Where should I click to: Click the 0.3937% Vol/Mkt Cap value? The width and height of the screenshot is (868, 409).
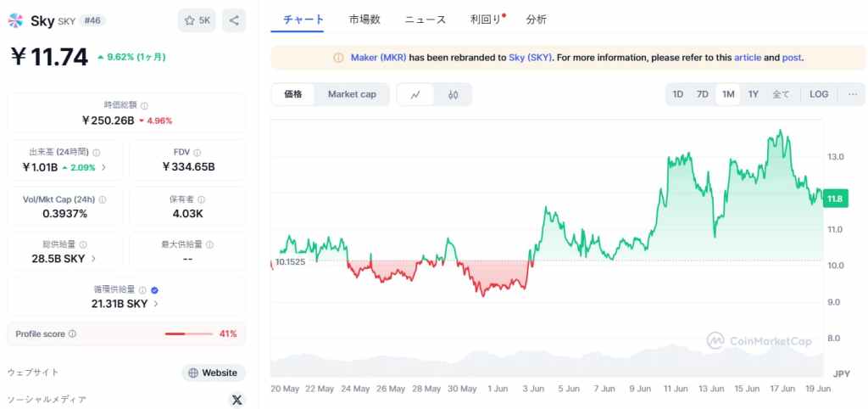(64, 213)
